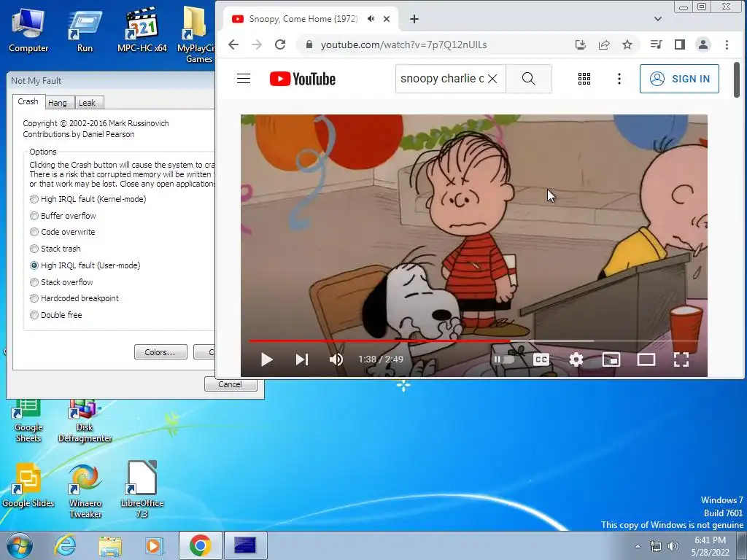Play the YouTube video

[x=267, y=359]
